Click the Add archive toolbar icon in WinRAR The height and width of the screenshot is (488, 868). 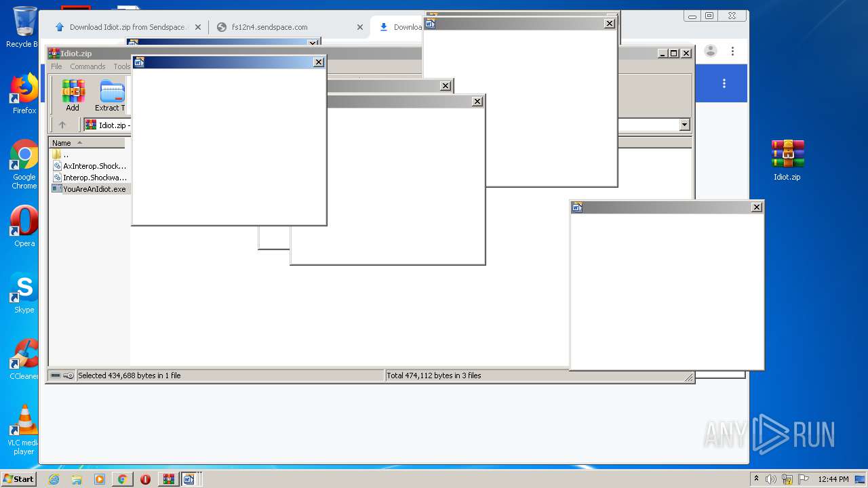[73, 96]
